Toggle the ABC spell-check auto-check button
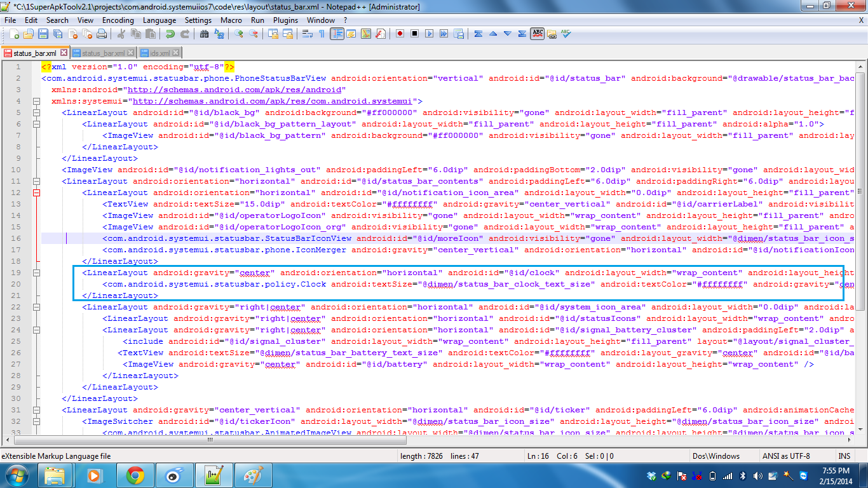 [538, 34]
